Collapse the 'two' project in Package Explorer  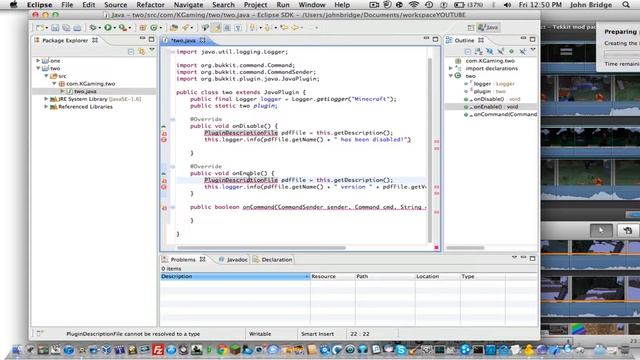pyautogui.click(x=38, y=68)
